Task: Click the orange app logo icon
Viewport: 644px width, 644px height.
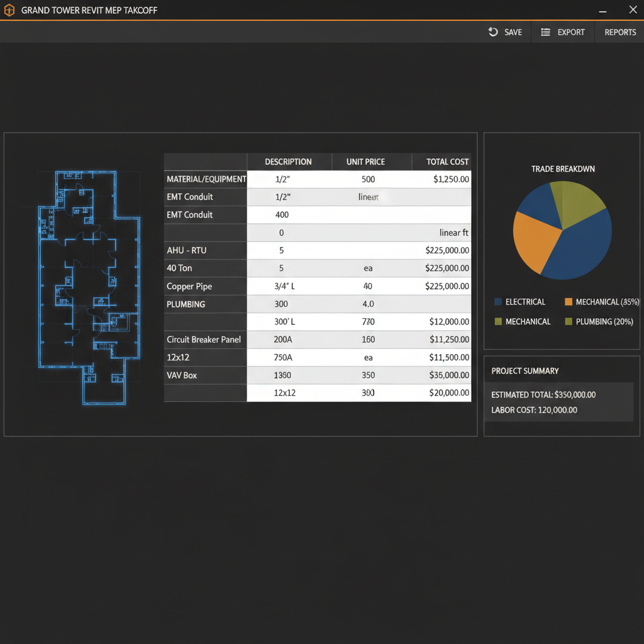Action: (x=9, y=10)
